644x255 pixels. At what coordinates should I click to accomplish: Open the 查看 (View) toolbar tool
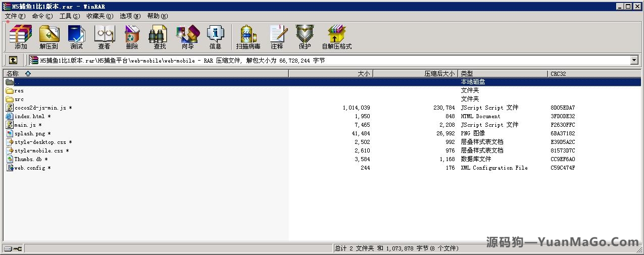[x=104, y=37]
